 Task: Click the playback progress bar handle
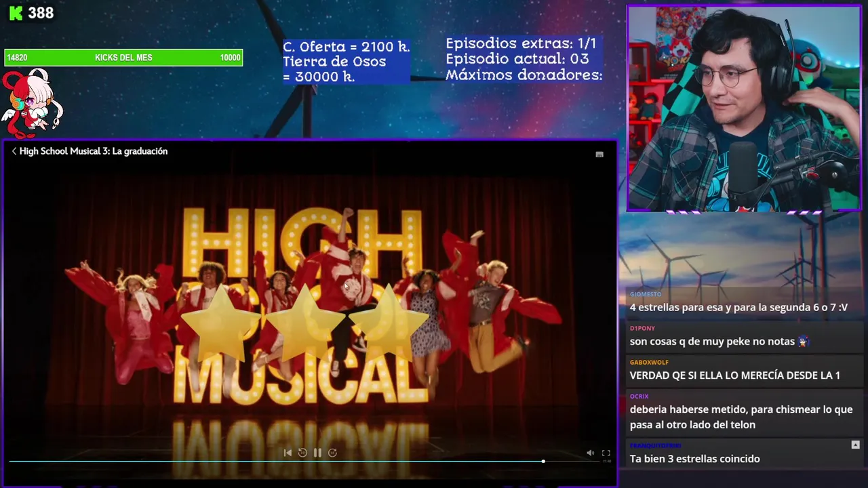pyautogui.click(x=543, y=461)
